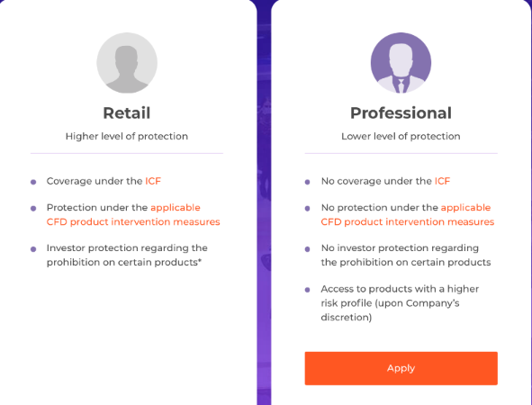Click the bullet beside 'Investor protection regarding the prohibition'
532x405 pixels.
[33, 249]
